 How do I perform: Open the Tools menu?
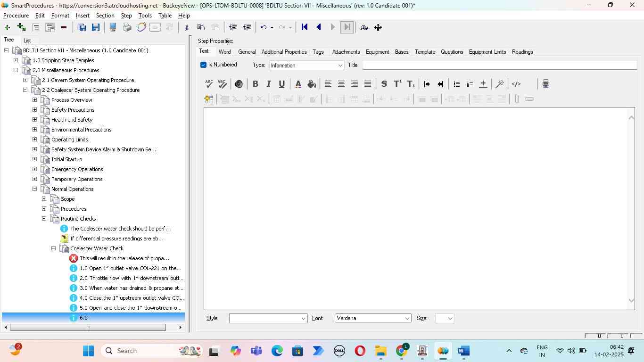point(145,16)
